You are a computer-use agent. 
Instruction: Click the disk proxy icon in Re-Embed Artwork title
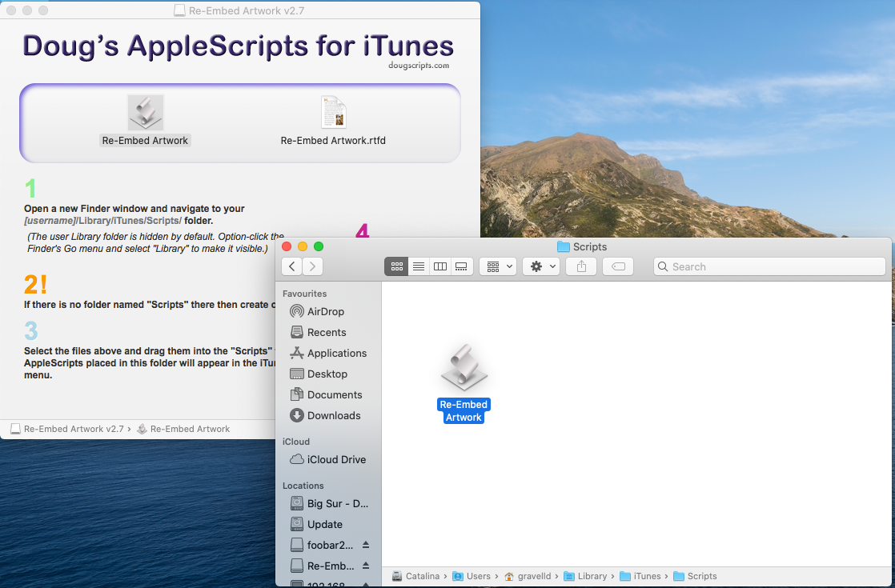(179, 10)
